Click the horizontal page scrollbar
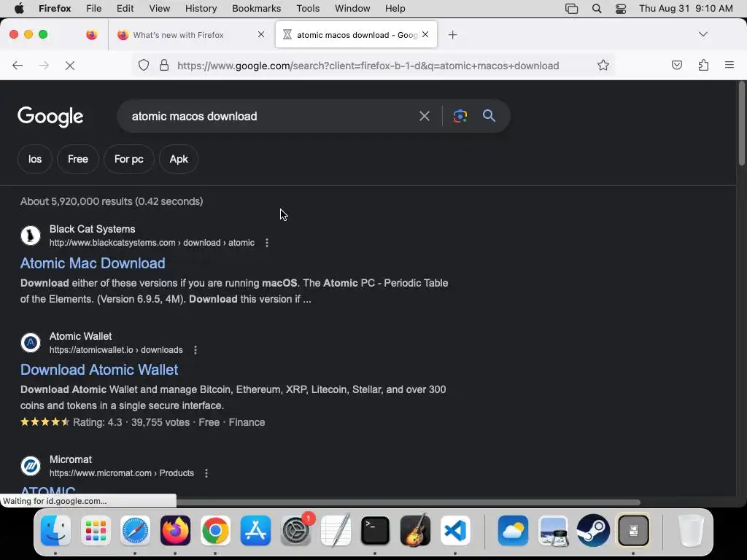 pyautogui.click(x=408, y=502)
